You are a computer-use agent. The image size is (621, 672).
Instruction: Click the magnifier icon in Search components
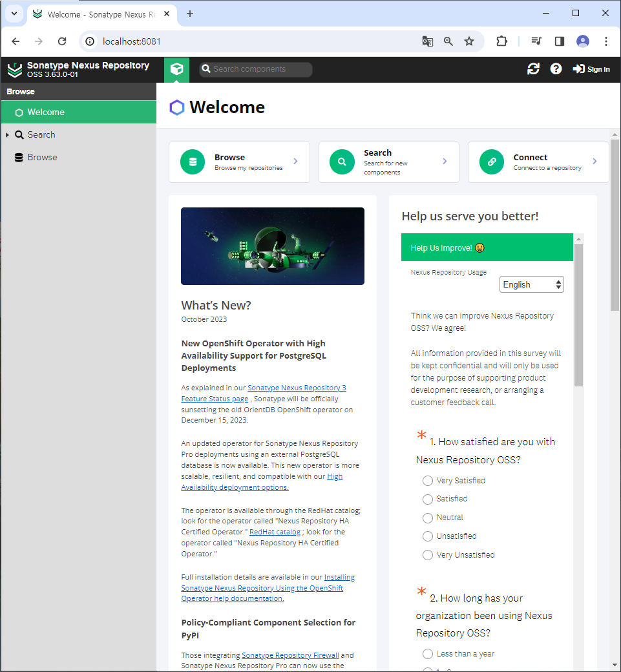click(206, 69)
